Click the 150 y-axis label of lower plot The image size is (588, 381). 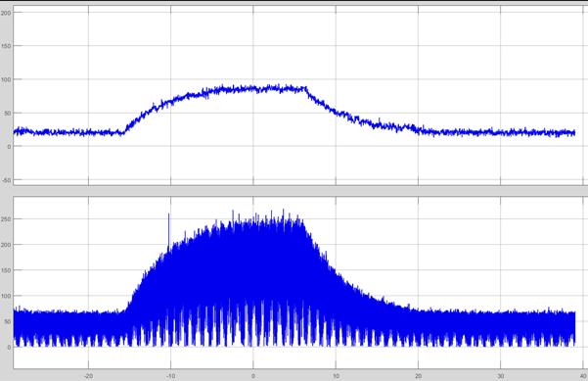7,270
